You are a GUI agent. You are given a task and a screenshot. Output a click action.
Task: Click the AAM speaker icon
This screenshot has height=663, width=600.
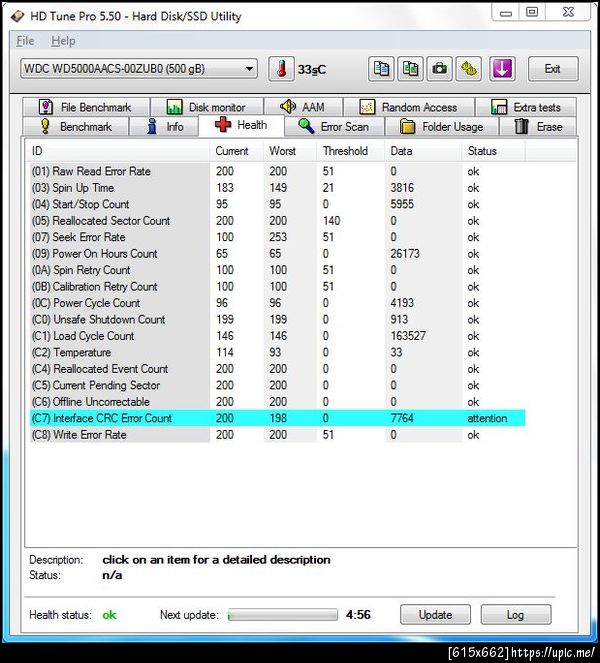[x=288, y=107]
